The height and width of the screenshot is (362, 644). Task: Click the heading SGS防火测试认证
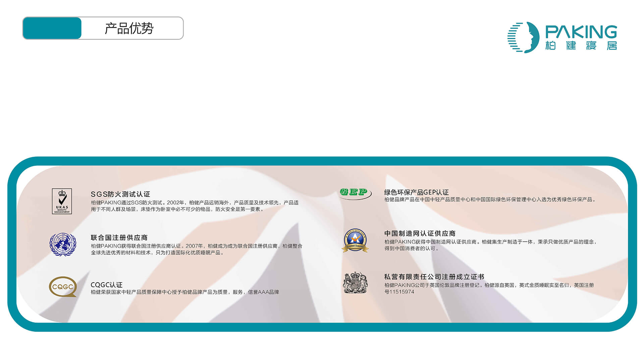(120, 194)
